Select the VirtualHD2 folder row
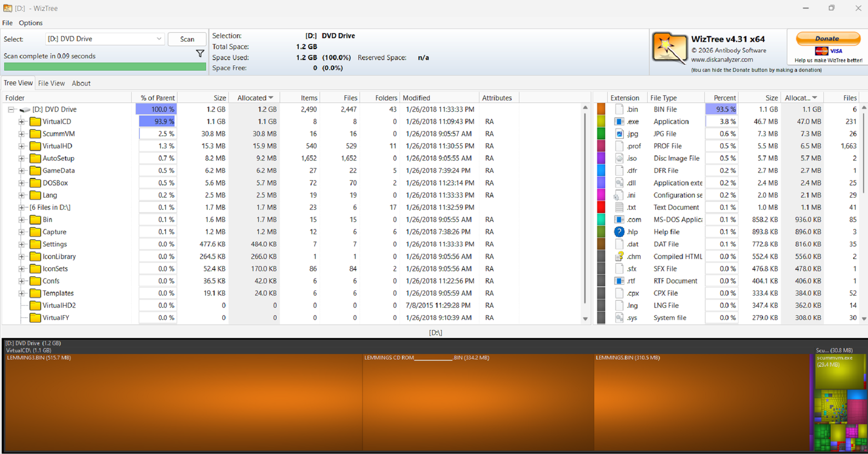 292,306
